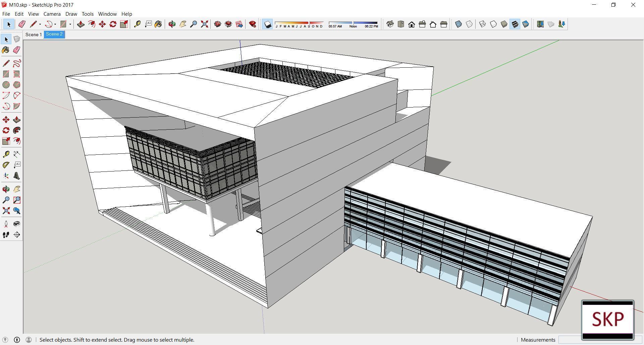The width and height of the screenshot is (644, 345).
Task: Toggle shadows on or off
Action: [x=267, y=24]
